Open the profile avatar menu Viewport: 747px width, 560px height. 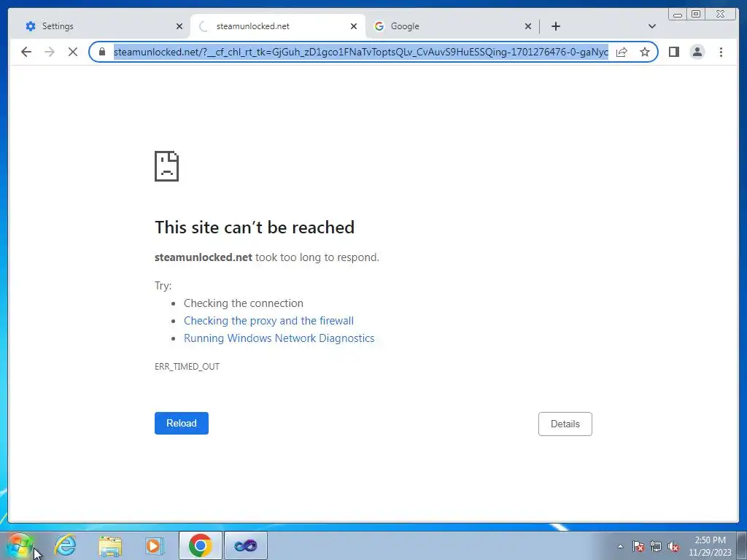(x=697, y=52)
